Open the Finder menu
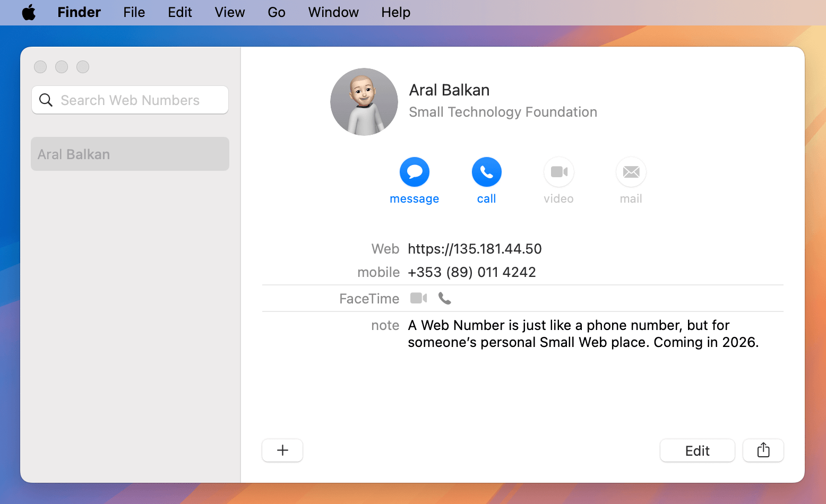The height and width of the screenshot is (504, 826). pyautogui.click(x=79, y=12)
